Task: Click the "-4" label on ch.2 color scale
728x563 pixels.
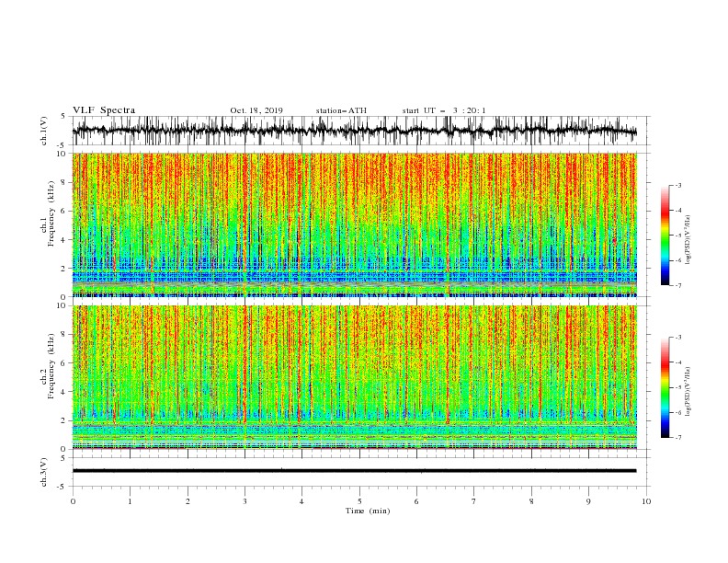Action: tap(677, 362)
